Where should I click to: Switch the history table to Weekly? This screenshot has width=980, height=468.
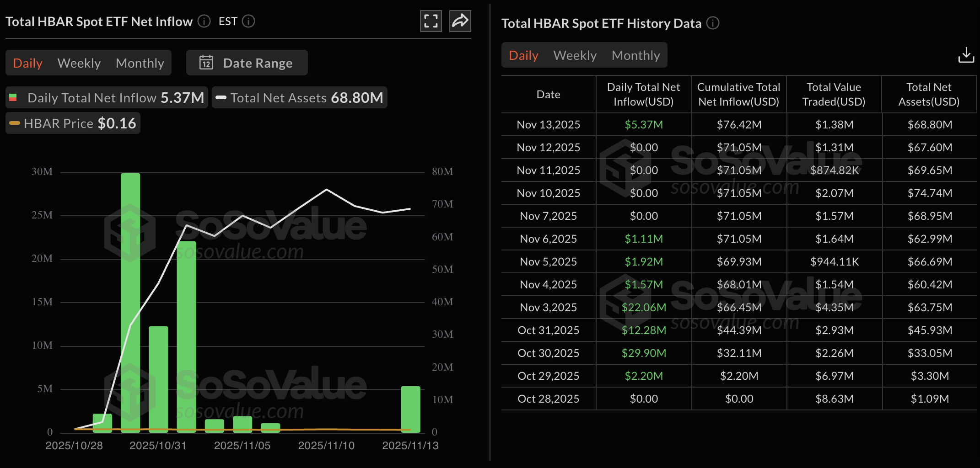575,55
